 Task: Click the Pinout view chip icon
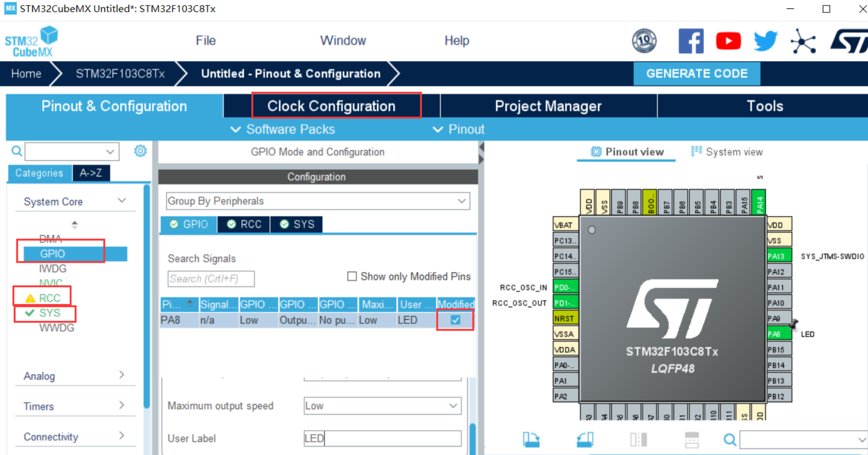coord(596,152)
